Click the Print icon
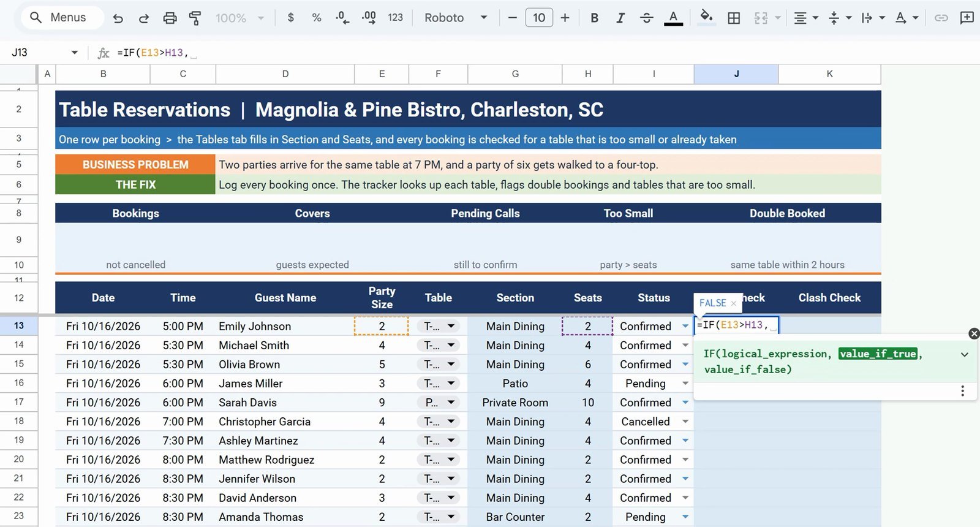The height and width of the screenshot is (527, 980). (170, 18)
